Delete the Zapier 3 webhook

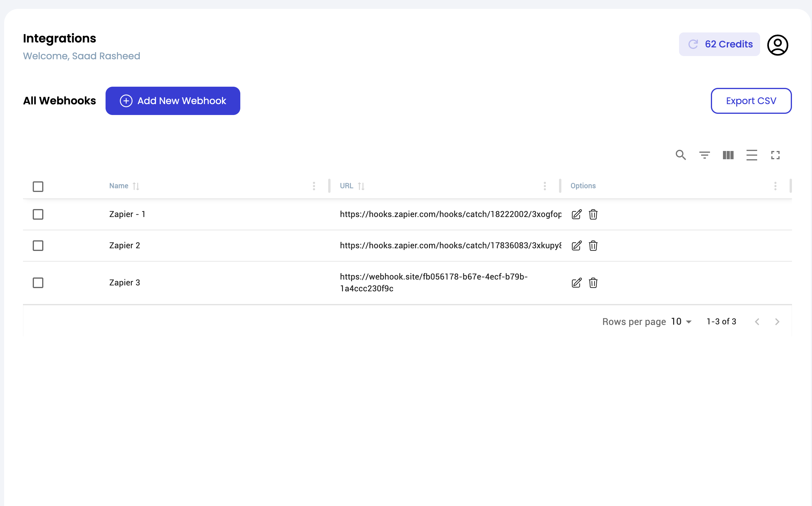click(593, 283)
